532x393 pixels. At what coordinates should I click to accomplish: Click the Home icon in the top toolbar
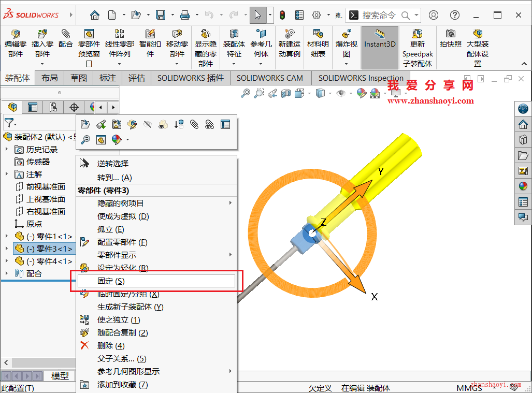[95, 15]
